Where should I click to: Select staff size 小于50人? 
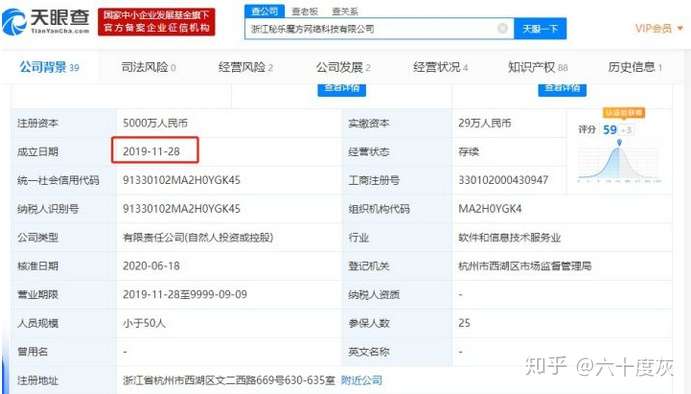[144, 323]
